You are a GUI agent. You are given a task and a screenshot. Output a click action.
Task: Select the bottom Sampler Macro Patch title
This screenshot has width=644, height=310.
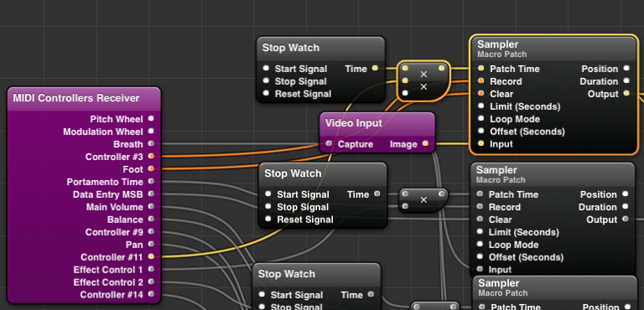499,283
